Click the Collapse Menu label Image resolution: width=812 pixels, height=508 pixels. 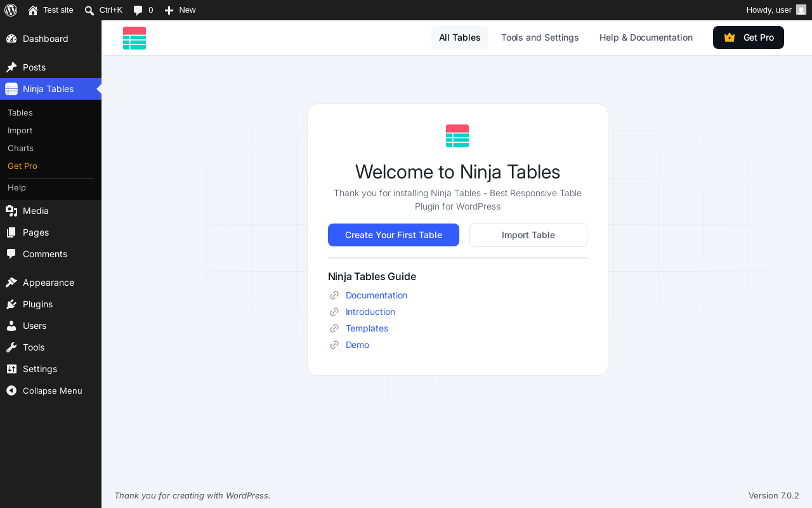pos(53,391)
